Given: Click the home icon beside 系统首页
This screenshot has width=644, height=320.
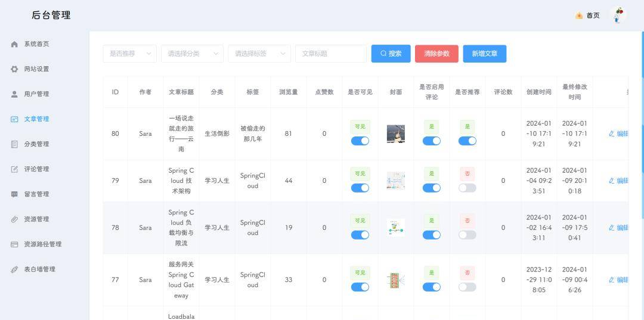Looking at the screenshot, I should click(x=14, y=44).
